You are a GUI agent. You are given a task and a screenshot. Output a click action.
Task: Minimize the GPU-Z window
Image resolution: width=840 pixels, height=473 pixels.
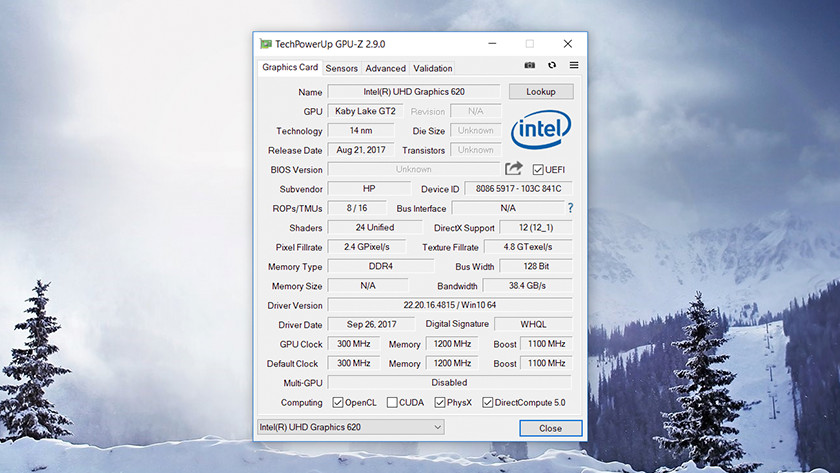(492, 44)
